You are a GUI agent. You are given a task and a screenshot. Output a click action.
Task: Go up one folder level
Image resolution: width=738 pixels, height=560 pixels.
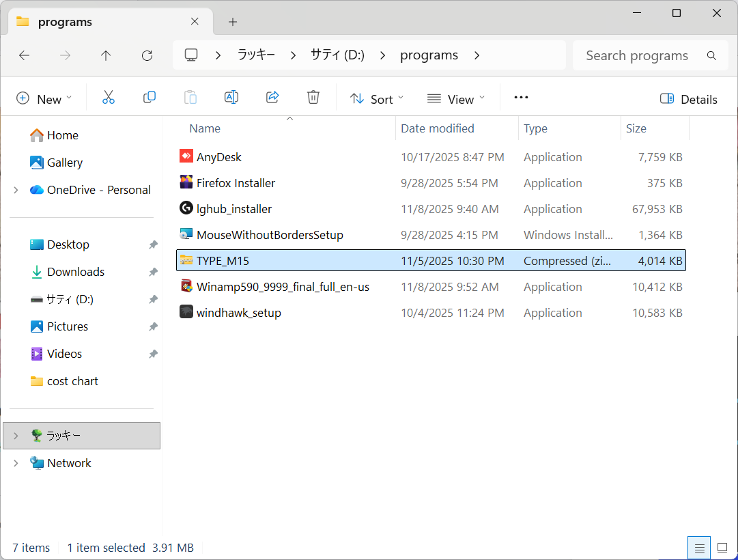[106, 55]
